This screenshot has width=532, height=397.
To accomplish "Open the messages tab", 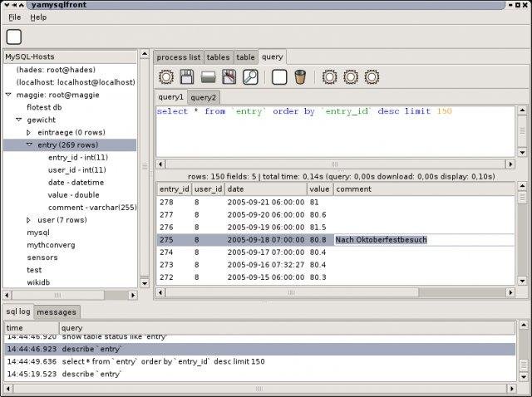I will 57,312.
